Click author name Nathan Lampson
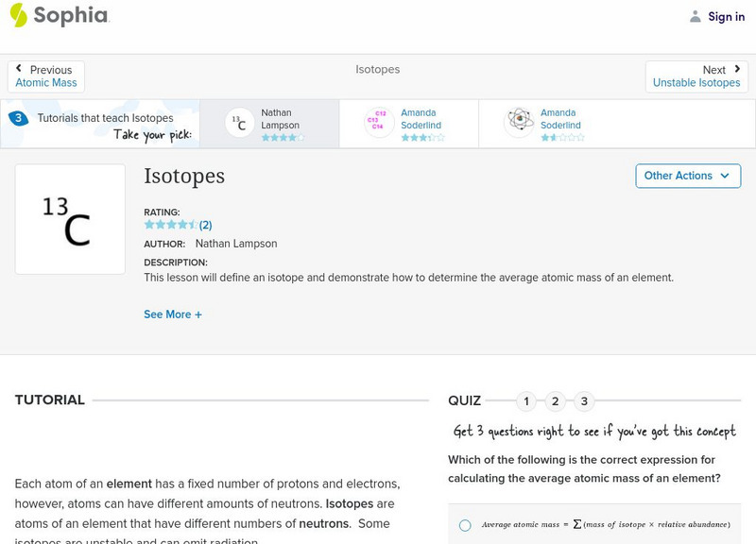 pos(236,244)
